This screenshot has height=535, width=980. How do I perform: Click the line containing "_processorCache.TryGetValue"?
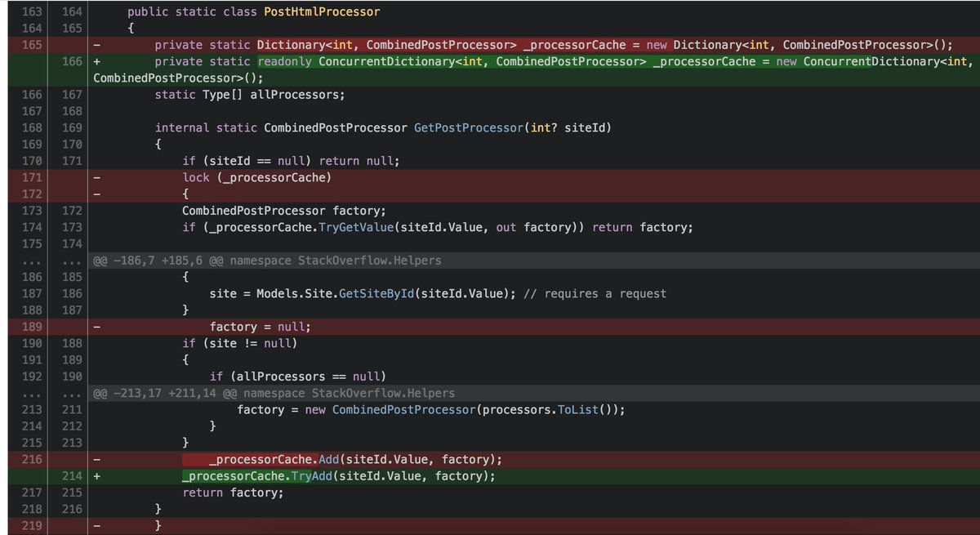438,227
